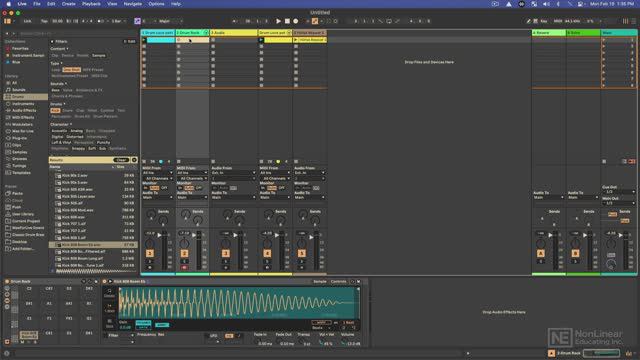Screen dimensions: 640x360
Task: Click the Link button in control bar
Action: coord(27,21)
